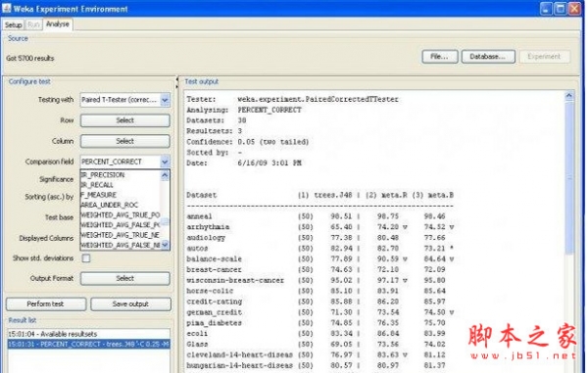Click the Output Format Select button
The width and height of the screenshot is (588, 373).
coord(124,279)
